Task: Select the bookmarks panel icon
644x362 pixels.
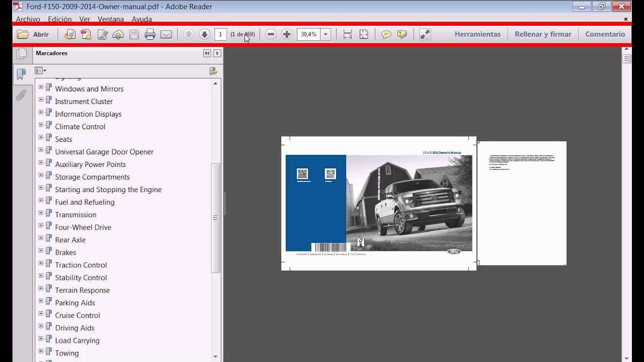Action: (x=21, y=74)
